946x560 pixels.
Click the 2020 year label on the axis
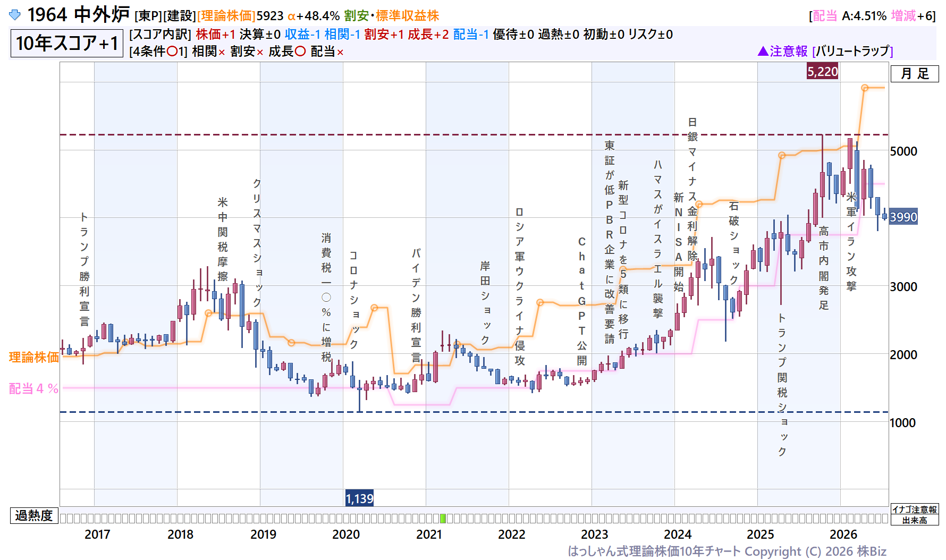point(346,534)
